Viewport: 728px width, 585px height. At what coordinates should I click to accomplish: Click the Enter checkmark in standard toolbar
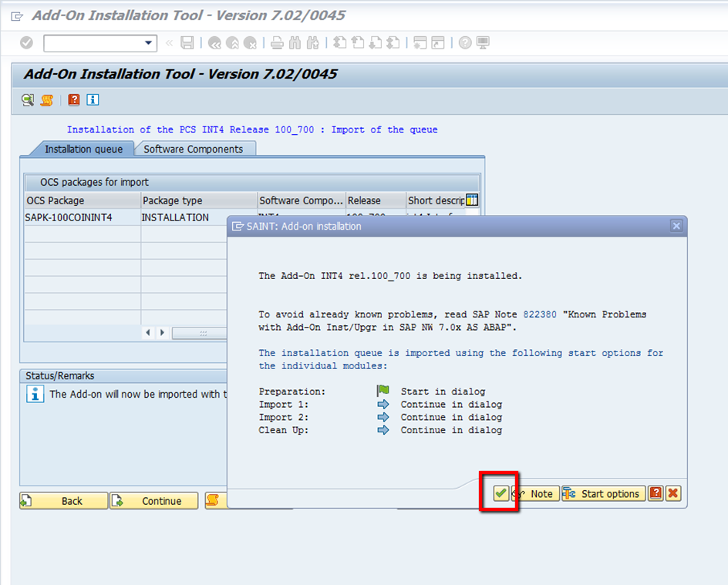click(x=26, y=43)
